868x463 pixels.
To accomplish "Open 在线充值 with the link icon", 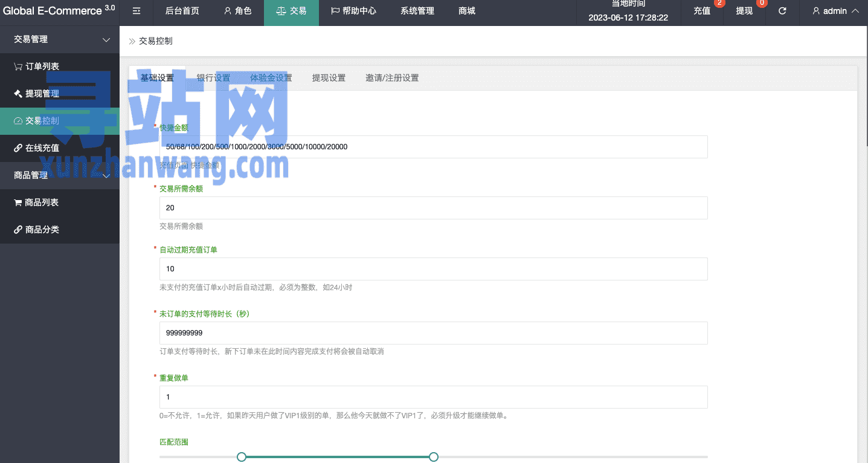I will (x=42, y=148).
